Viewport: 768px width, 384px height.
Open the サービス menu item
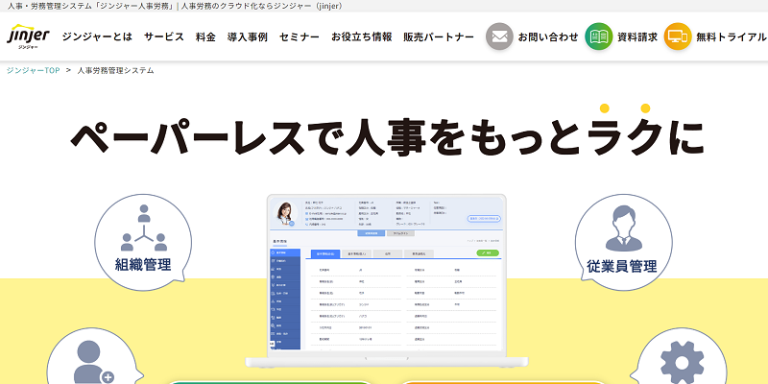point(164,37)
